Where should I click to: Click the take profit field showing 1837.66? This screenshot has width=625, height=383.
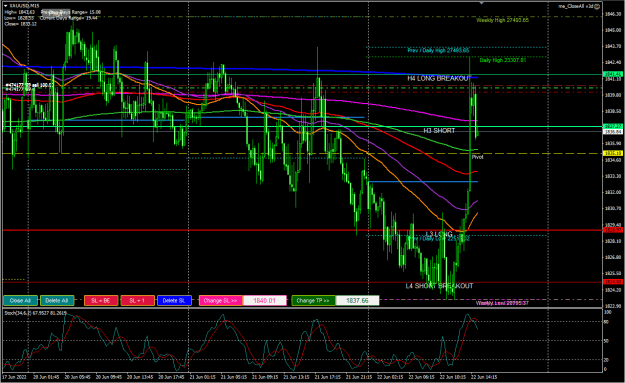[x=357, y=301]
